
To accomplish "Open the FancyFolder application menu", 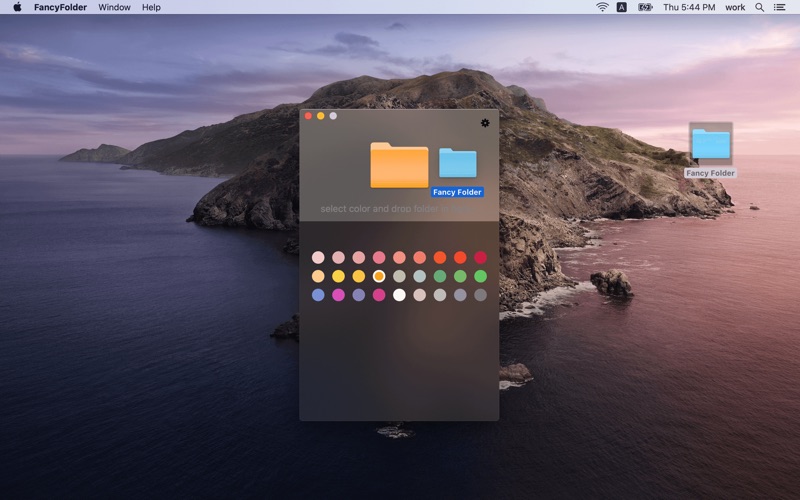I will point(60,7).
